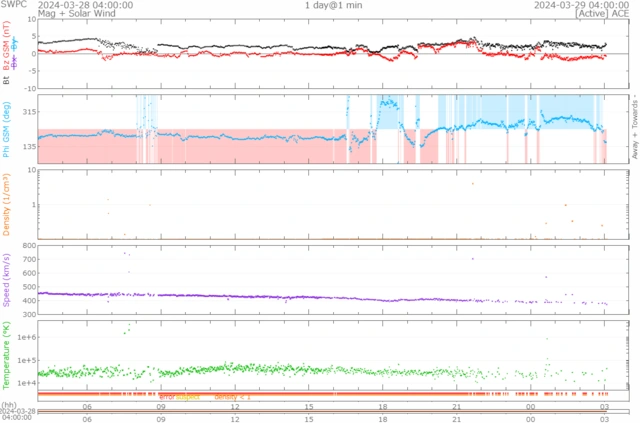Click the Phi GSM (deg) axis label
640x423 pixels.
(7, 128)
